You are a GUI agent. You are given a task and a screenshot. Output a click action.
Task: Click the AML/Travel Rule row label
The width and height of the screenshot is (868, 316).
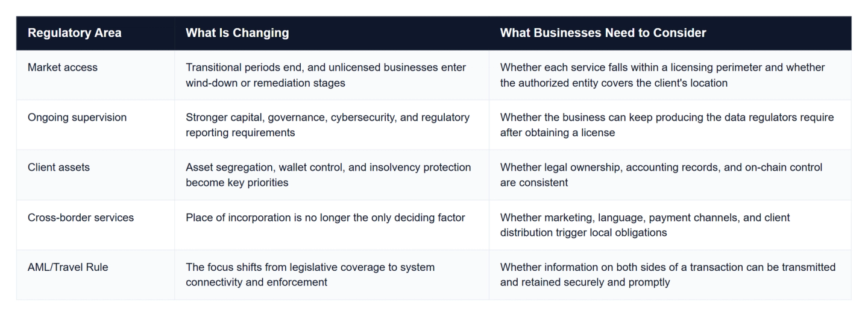(68, 267)
